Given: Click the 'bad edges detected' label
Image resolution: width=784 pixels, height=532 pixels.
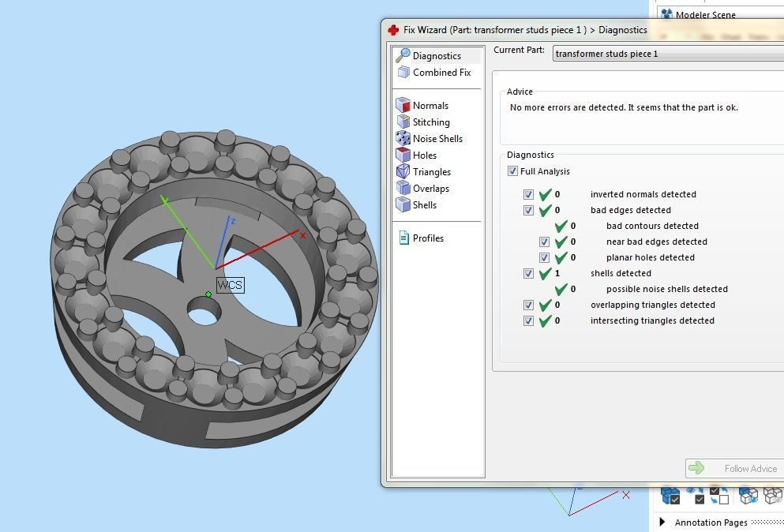Looking at the screenshot, I should tap(631, 210).
